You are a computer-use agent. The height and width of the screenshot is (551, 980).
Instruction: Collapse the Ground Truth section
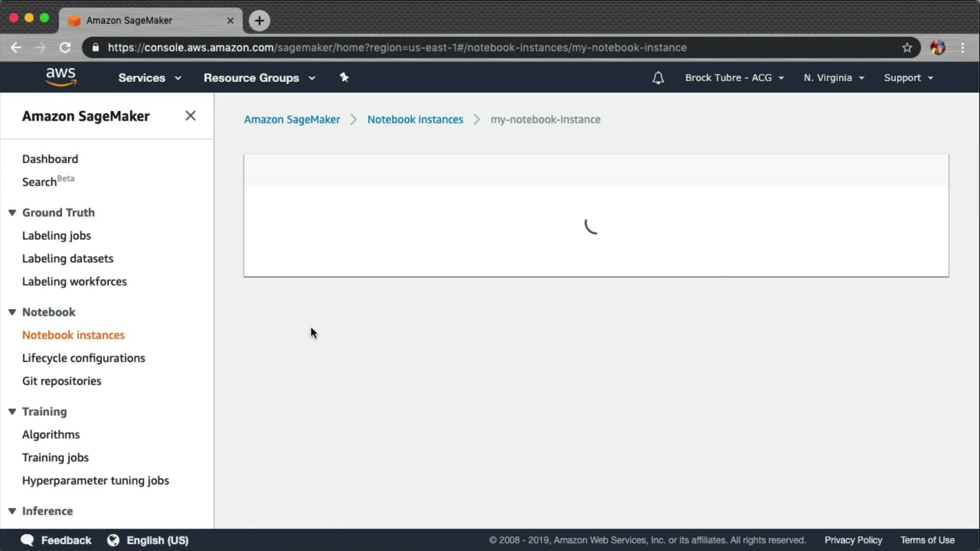(x=12, y=213)
